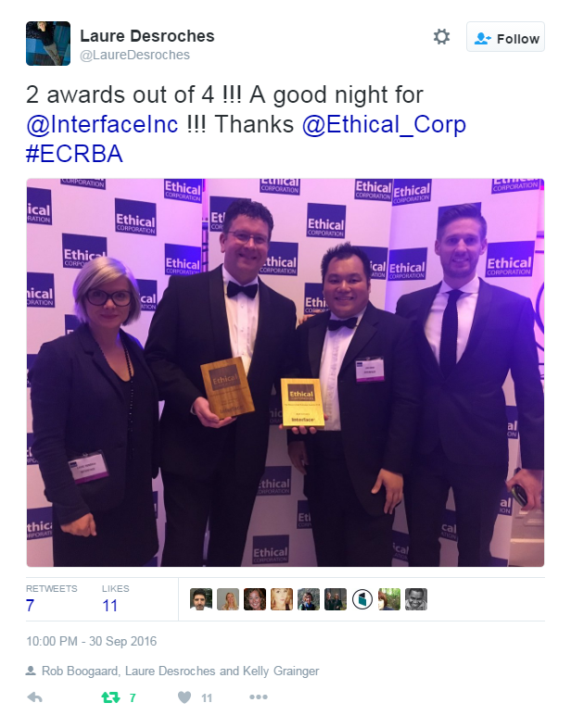This screenshot has height=728, width=571.
Task: Like the tweet with heart icon
Action: [184, 697]
